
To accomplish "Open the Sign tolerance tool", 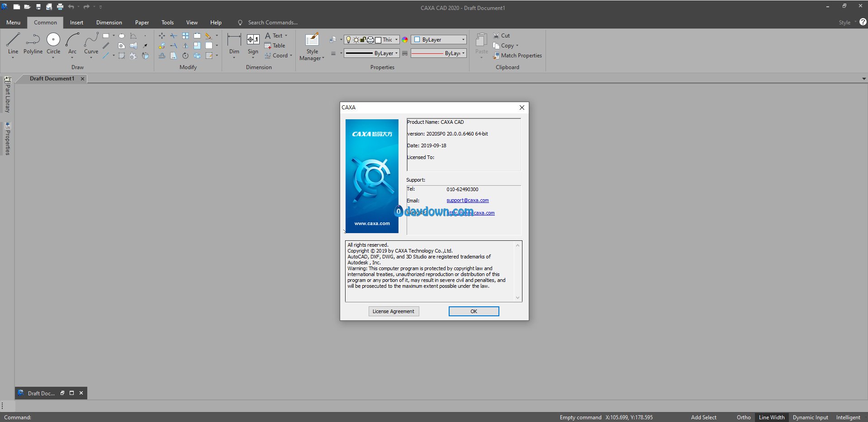I will [253, 44].
